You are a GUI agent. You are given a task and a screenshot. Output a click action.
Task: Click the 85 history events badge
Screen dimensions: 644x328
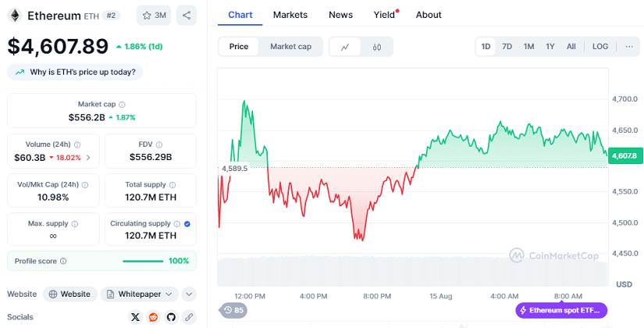click(x=233, y=310)
